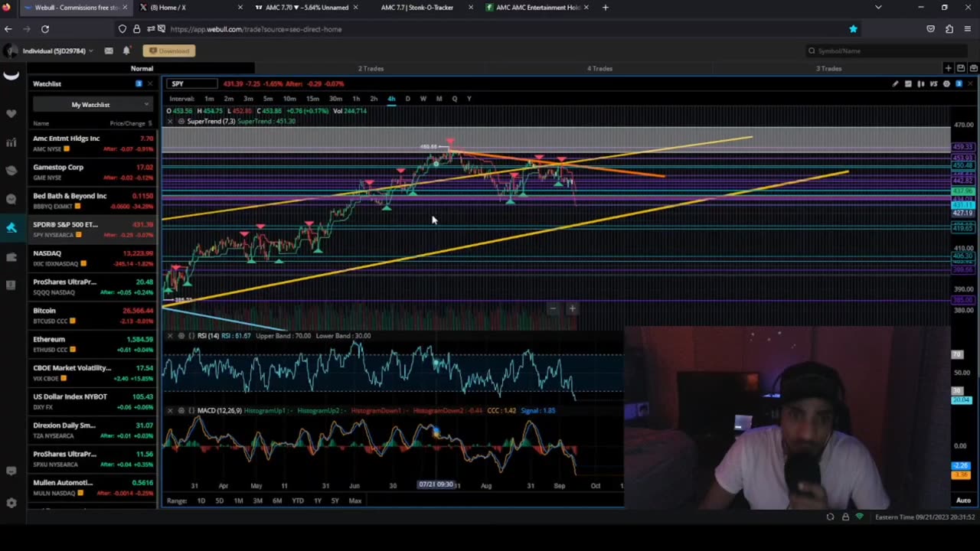Switch to AMC Stonk-O-Tracker browser tab

[x=417, y=8]
